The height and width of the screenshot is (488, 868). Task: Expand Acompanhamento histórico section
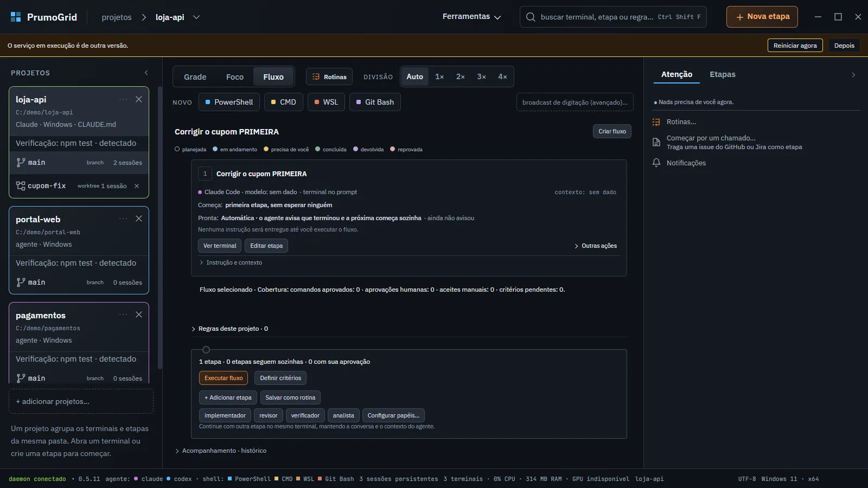[221, 451]
